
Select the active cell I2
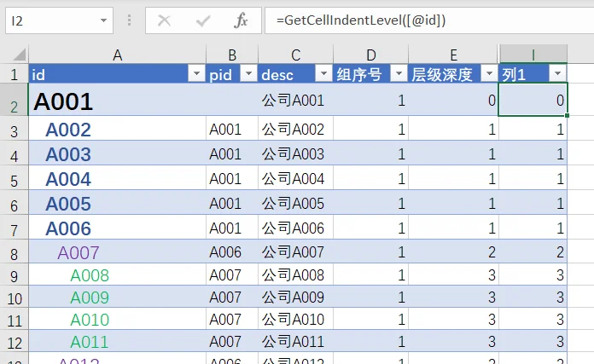click(x=533, y=100)
